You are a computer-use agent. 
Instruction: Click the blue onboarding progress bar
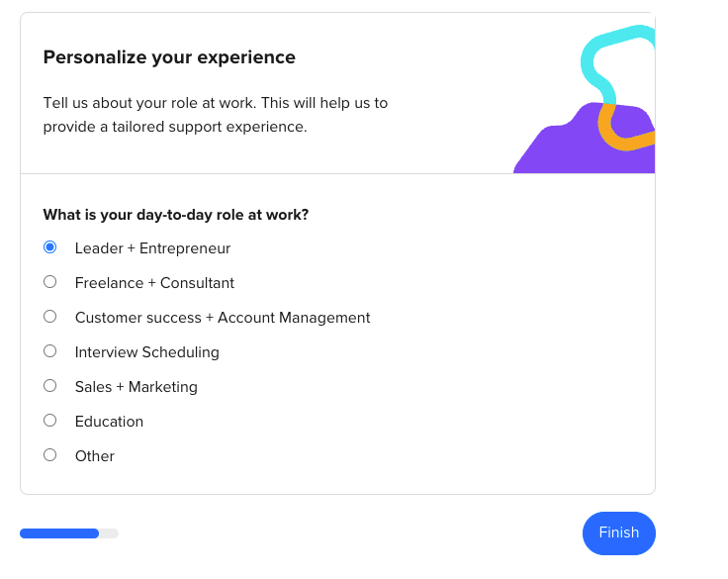point(59,533)
